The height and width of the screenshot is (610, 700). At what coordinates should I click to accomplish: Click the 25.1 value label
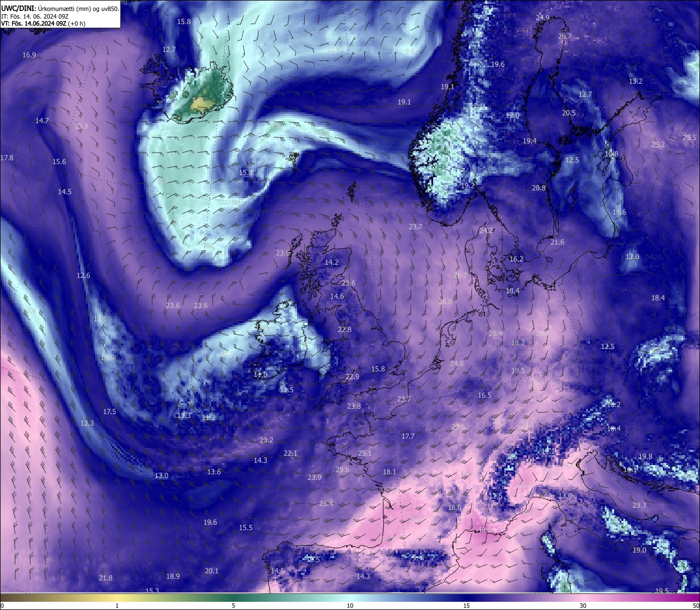[x=365, y=453]
